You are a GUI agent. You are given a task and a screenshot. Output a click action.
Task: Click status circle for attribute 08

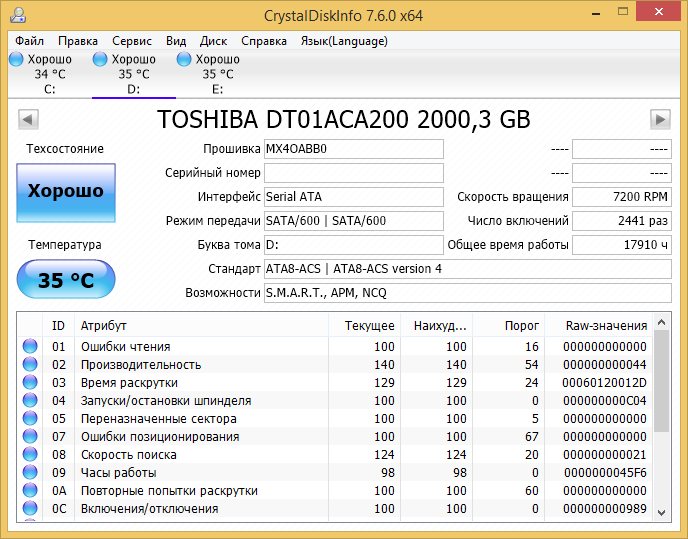tap(30, 454)
